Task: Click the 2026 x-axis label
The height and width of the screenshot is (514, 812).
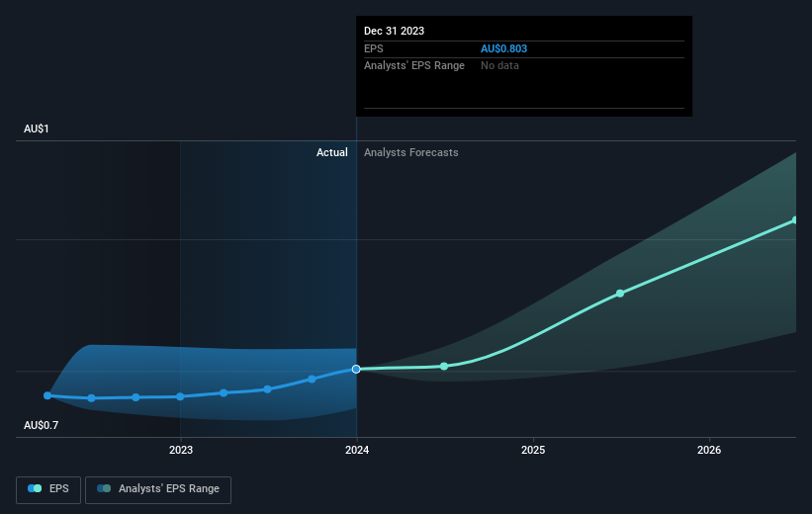Action: tap(709, 450)
